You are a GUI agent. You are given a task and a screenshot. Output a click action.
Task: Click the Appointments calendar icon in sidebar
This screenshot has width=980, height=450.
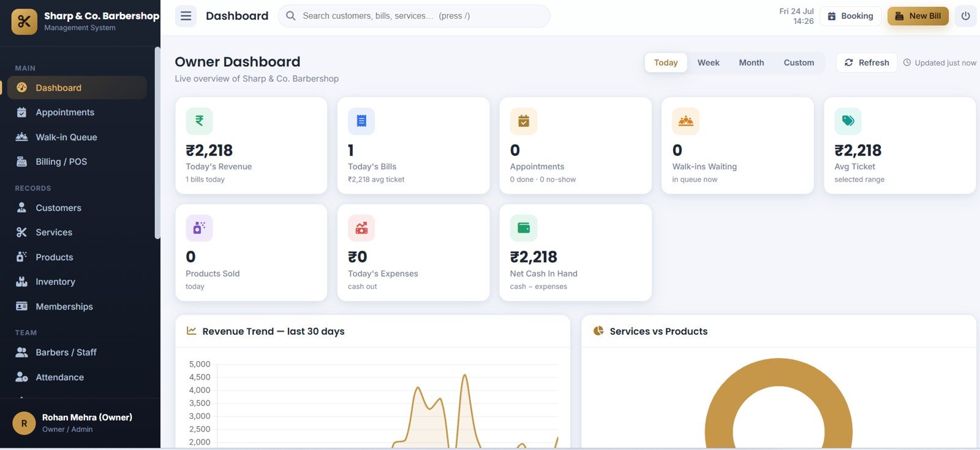[x=22, y=112]
